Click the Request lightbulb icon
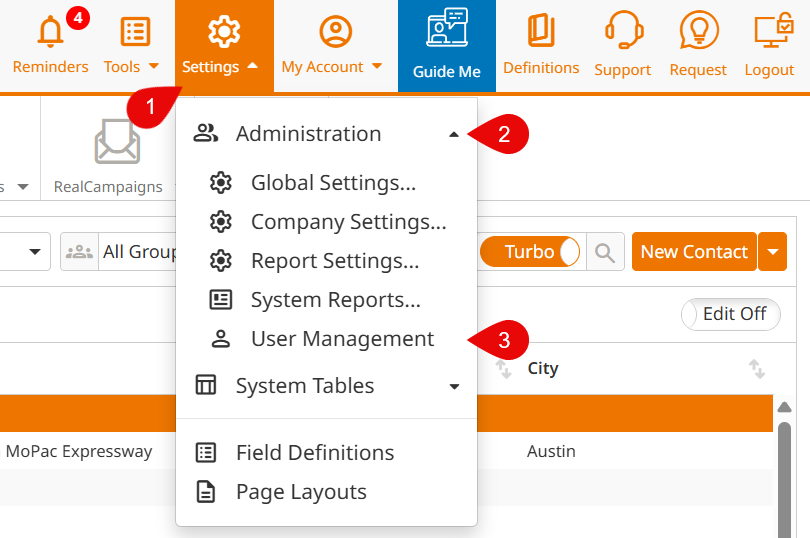The height and width of the screenshot is (538, 810). click(x=699, y=30)
